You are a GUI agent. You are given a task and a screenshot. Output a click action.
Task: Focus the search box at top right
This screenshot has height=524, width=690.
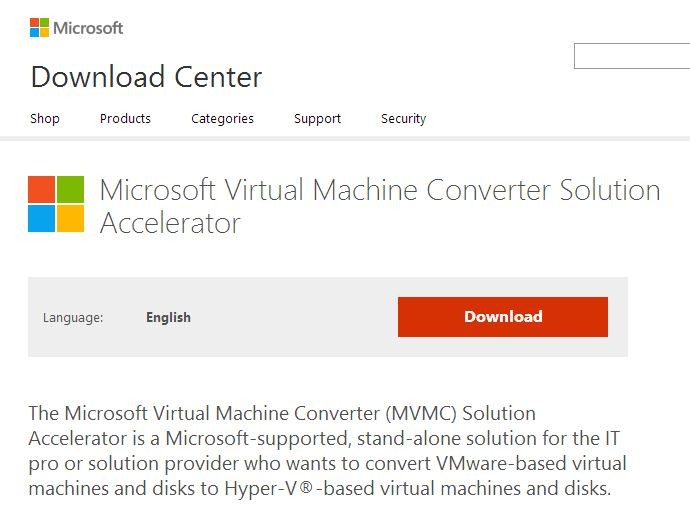click(x=632, y=56)
